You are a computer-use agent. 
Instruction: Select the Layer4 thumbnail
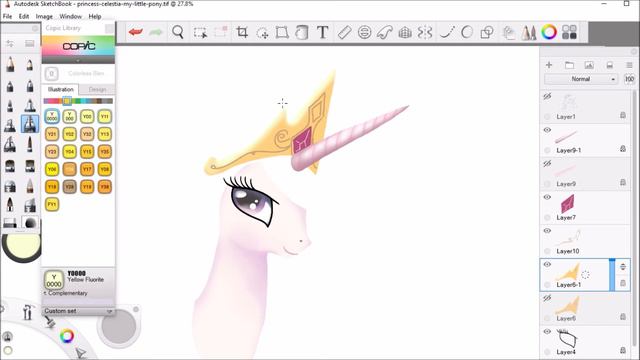click(567, 338)
